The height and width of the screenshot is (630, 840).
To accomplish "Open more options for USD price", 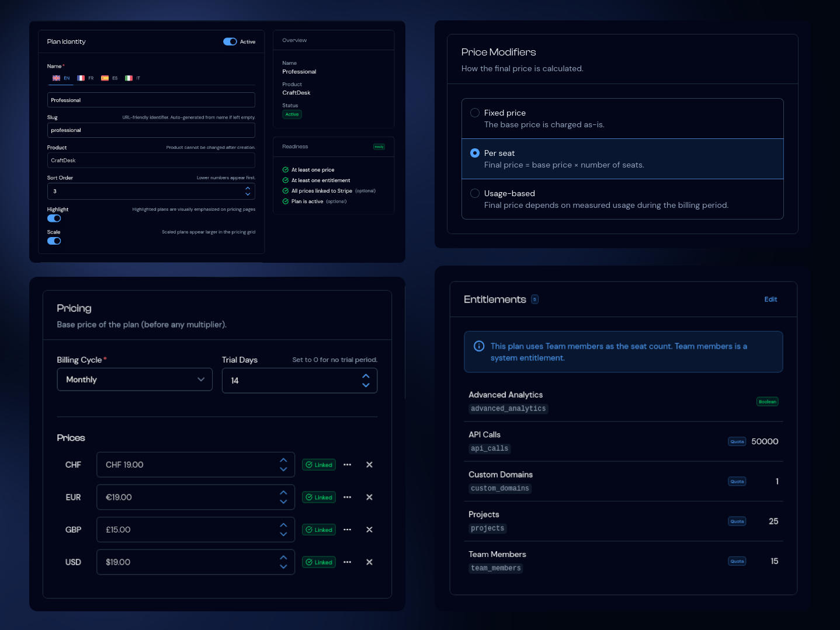I will coord(348,562).
